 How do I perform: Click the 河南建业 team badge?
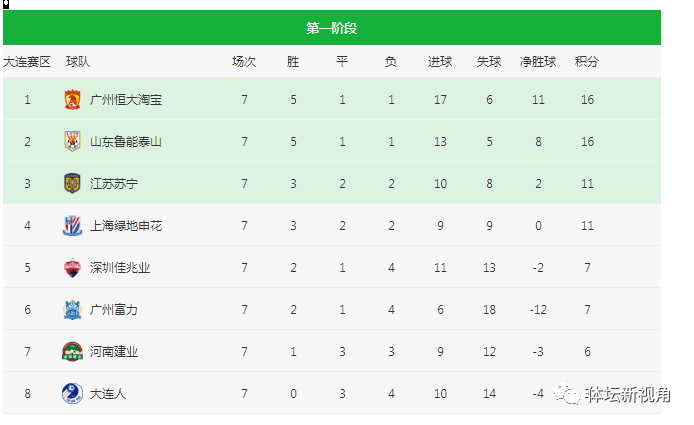[x=72, y=352]
